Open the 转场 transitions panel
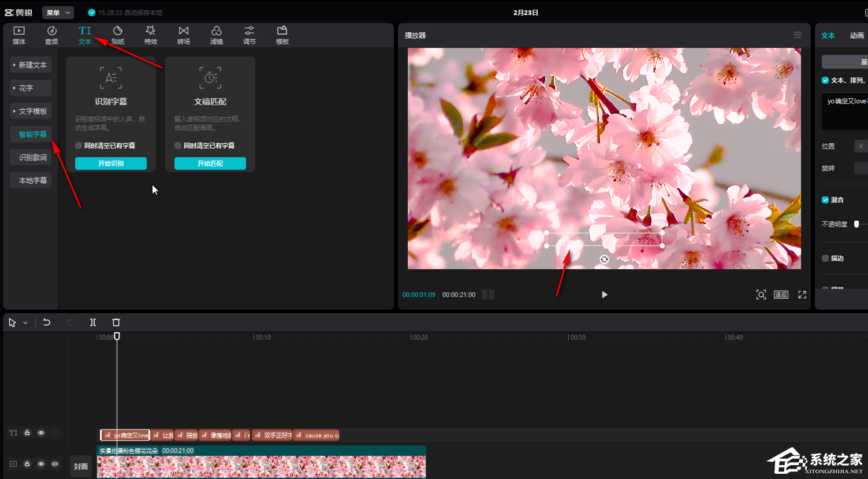The width and height of the screenshot is (868, 479). 184,35
